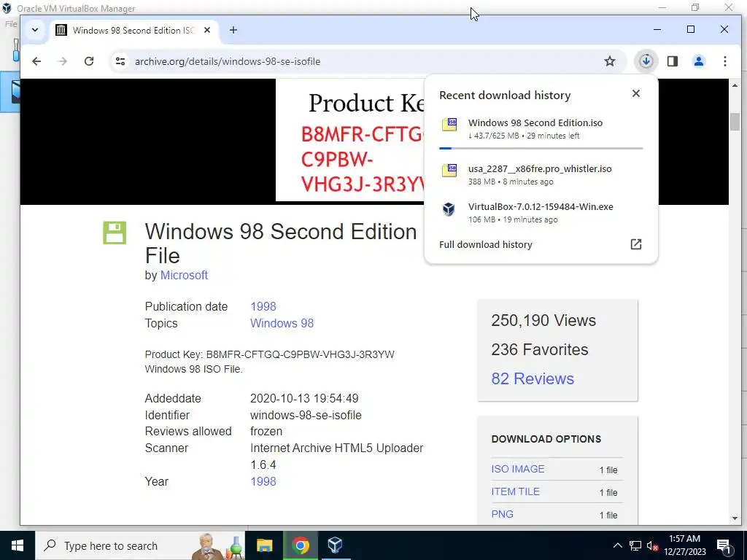Download the ISO IMAGE option
Viewport: 747px width, 560px height.
point(518,469)
